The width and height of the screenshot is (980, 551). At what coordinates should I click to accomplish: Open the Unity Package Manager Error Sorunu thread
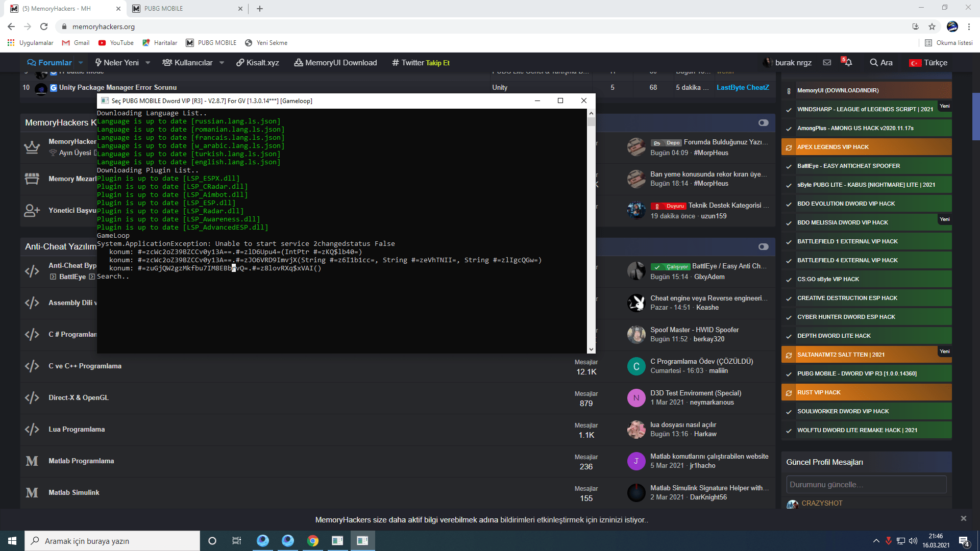pyautogui.click(x=118, y=87)
